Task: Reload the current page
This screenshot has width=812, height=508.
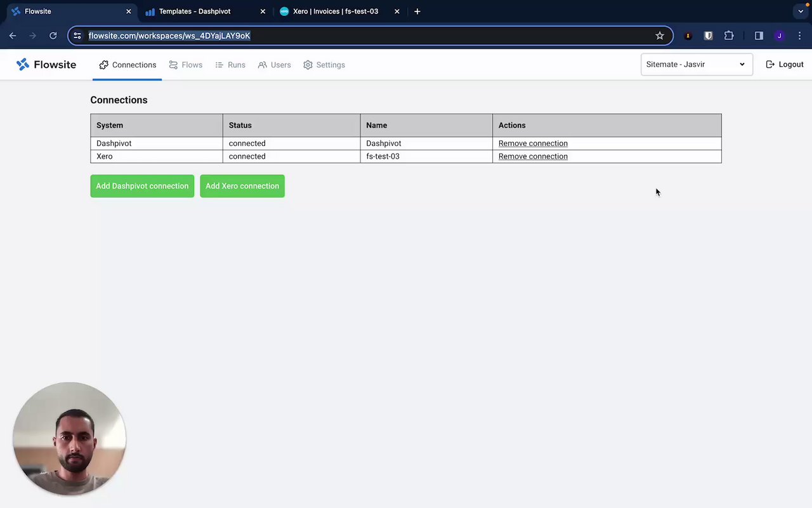Action: [53, 36]
